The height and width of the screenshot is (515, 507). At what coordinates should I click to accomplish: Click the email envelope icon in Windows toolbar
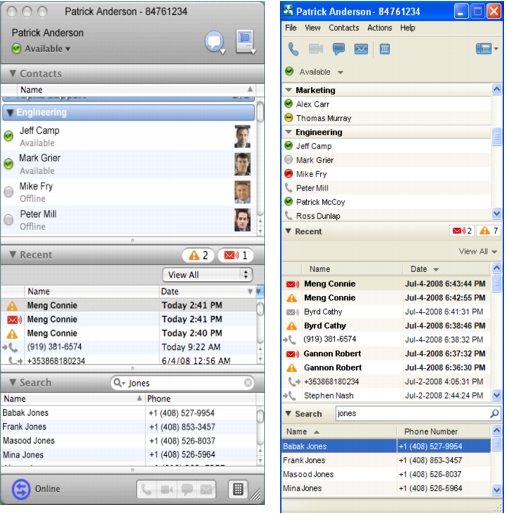(x=361, y=49)
